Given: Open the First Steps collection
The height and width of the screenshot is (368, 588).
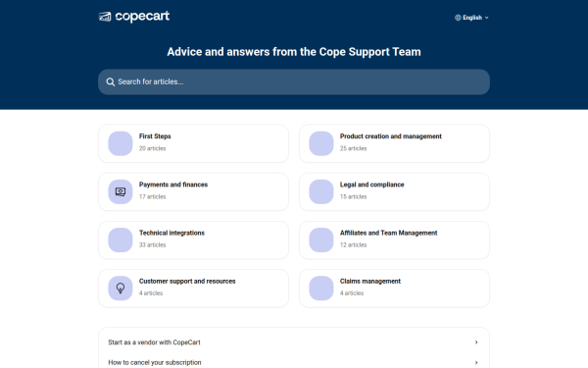Looking at the screenshot, I should point(193,143).
